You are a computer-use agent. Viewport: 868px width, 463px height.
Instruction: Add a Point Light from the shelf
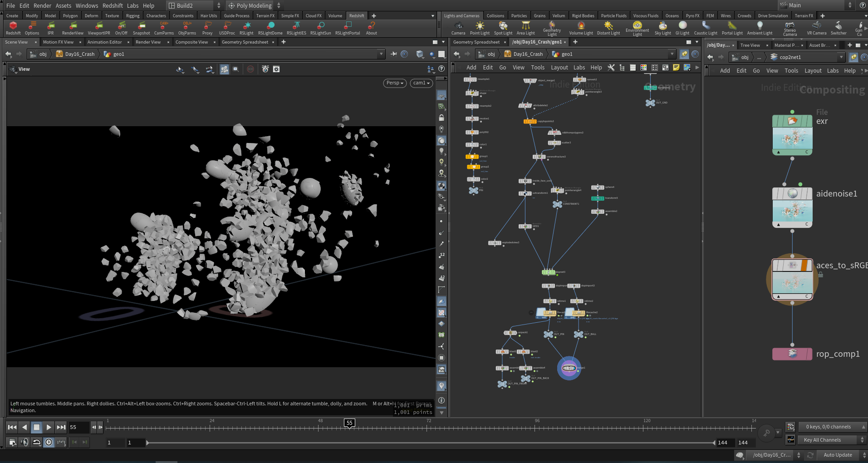pos(480,28)
